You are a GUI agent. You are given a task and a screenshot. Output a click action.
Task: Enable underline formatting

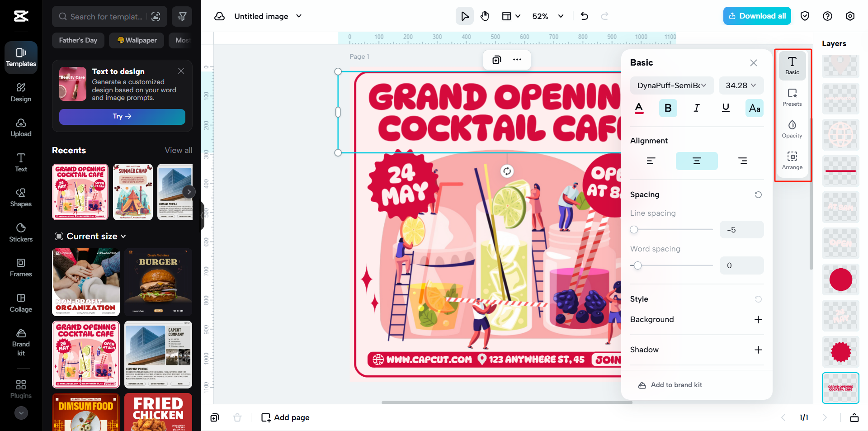click(725, 108)
